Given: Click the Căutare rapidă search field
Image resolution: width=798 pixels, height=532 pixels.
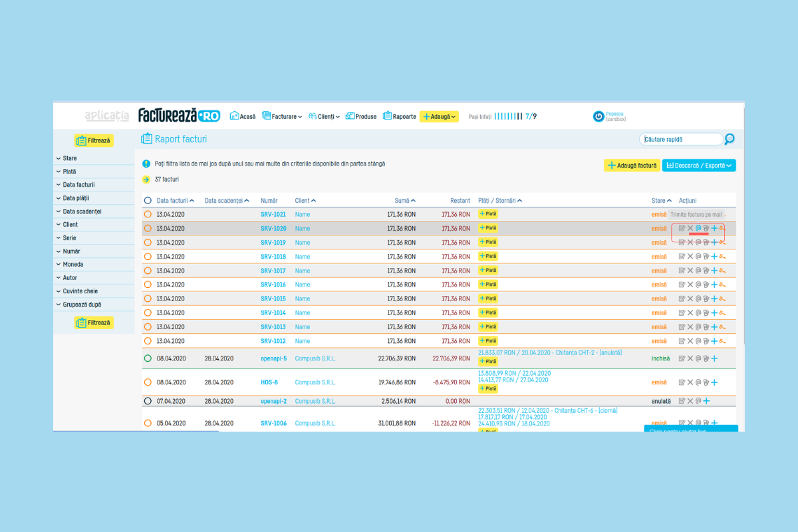Looking at the screenshot, I should [x=681, y=139].
